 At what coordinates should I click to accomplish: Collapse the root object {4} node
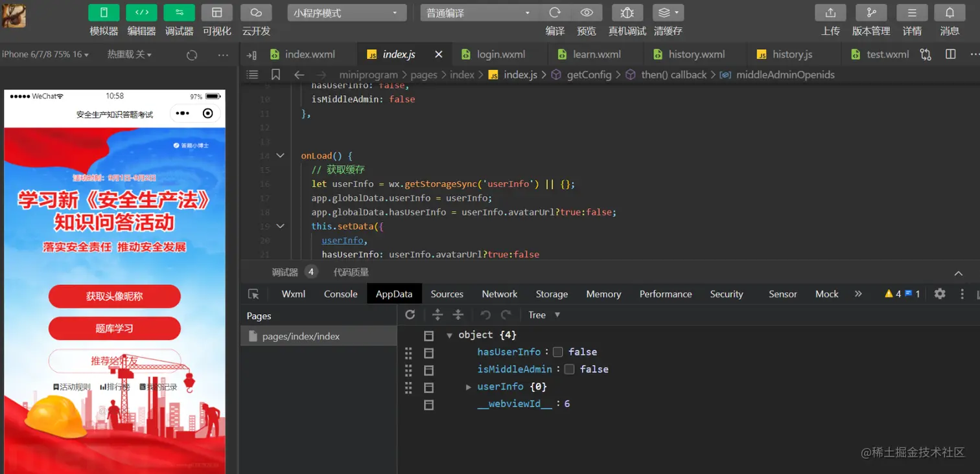pyautogui.click(x=449, y=335)
